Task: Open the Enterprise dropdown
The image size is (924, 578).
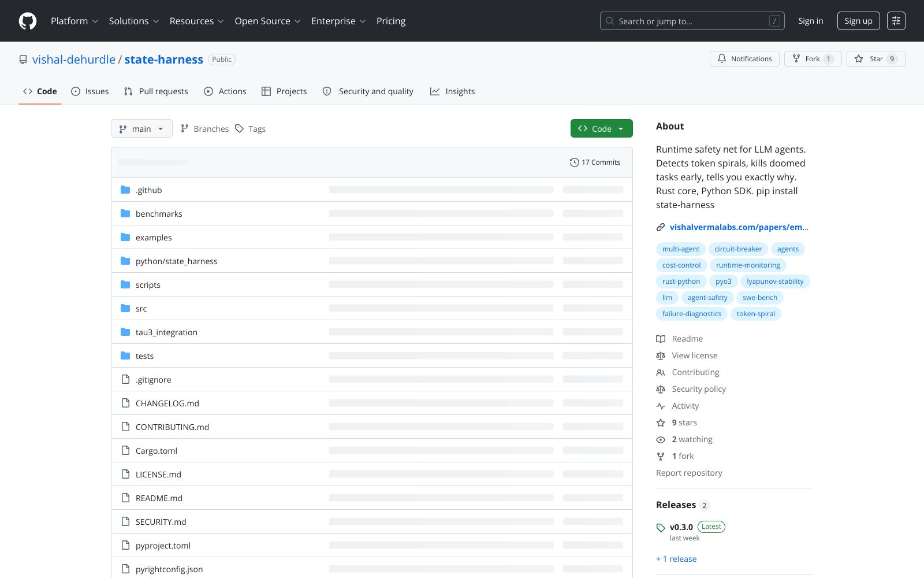Action: 338,21
